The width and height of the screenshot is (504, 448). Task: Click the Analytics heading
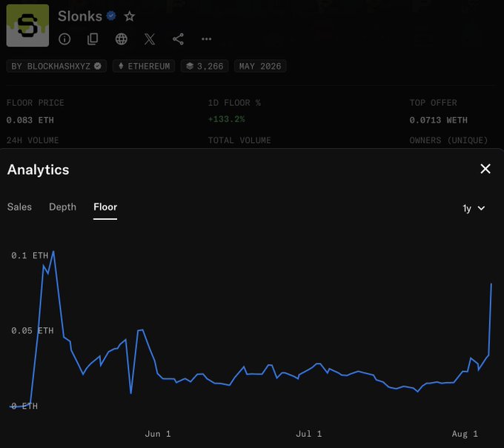(39, 170)
